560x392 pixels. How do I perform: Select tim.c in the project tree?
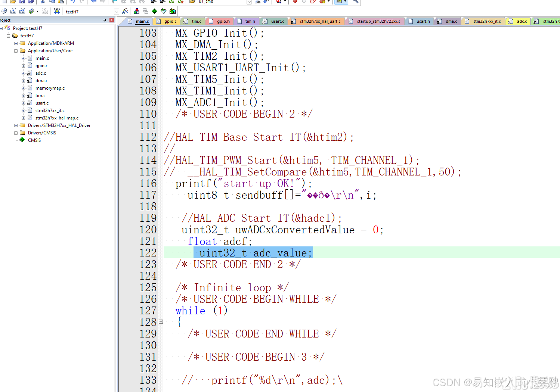click(x=40, y=96)
